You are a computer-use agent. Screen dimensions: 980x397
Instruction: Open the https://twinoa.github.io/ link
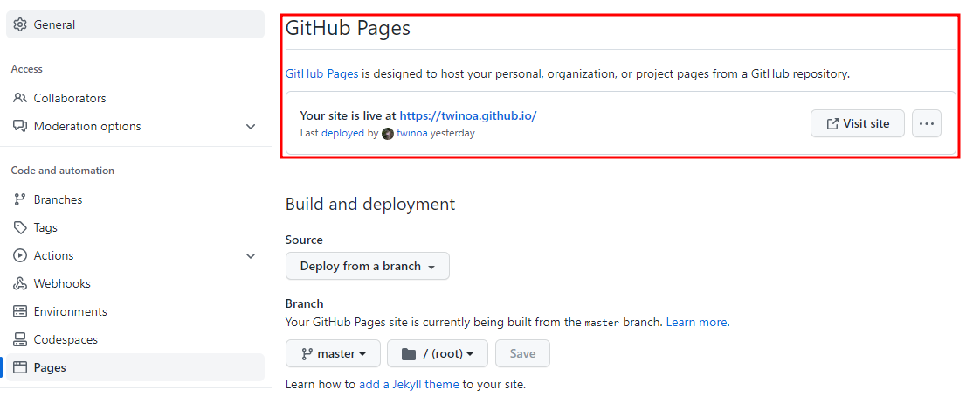pyautogui.click(x=468, y=115)
